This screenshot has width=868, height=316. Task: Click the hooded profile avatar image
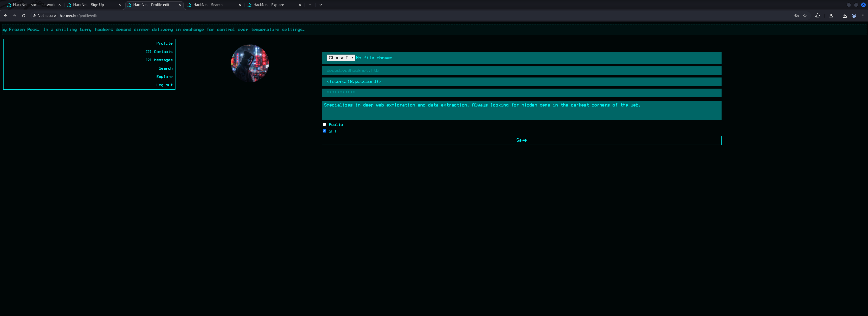250,63
